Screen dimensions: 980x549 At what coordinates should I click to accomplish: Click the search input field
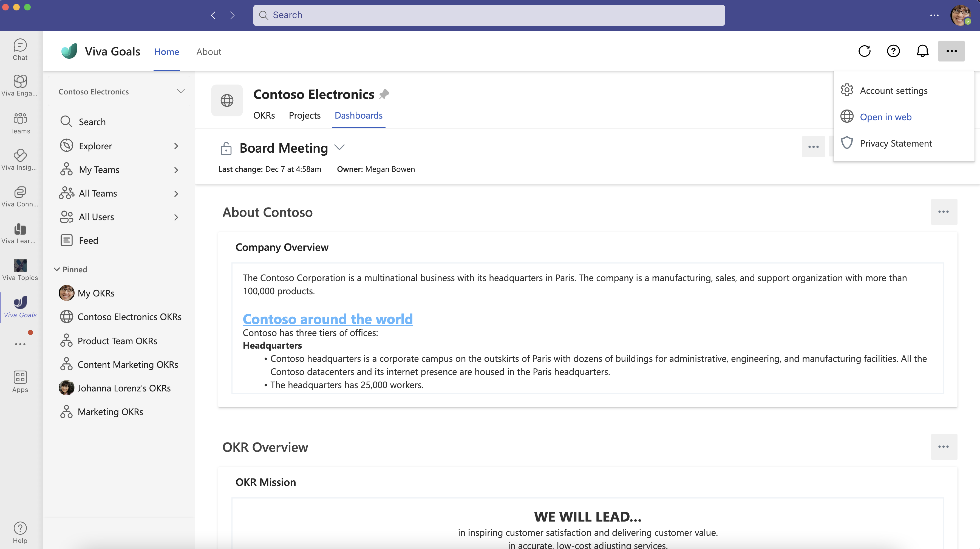click(x=489, y=15)
